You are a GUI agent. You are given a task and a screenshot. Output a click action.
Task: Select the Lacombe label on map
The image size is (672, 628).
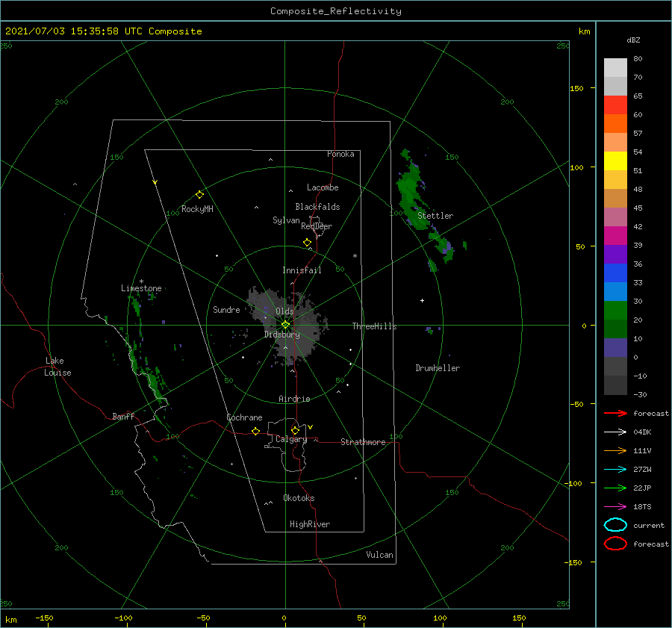[323, 187]
